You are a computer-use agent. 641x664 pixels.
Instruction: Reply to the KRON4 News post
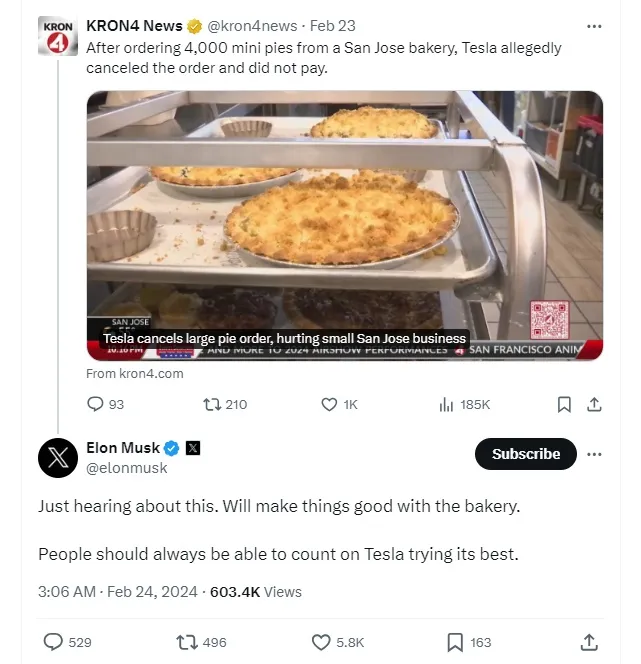point(96,404)
